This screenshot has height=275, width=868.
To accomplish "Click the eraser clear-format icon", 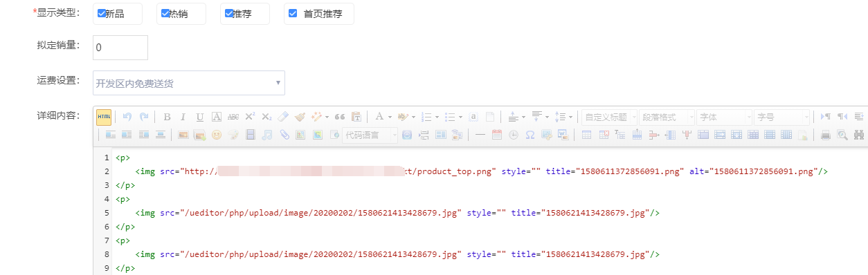I will tap(283, 117).
